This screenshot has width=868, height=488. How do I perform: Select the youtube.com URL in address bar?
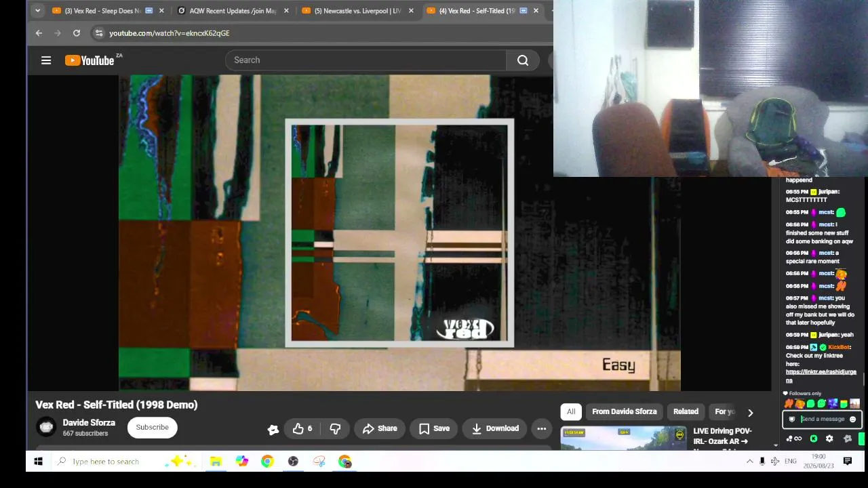tap(170, 33)
